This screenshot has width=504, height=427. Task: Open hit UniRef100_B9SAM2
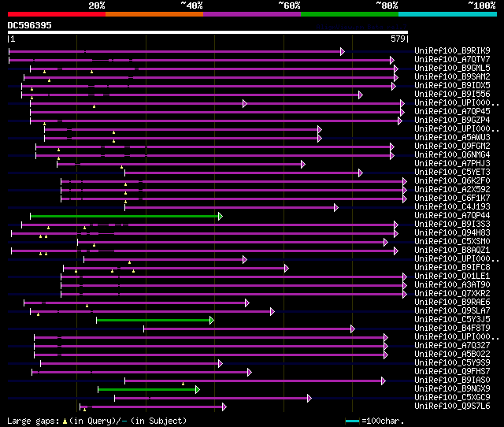(452, 77)
